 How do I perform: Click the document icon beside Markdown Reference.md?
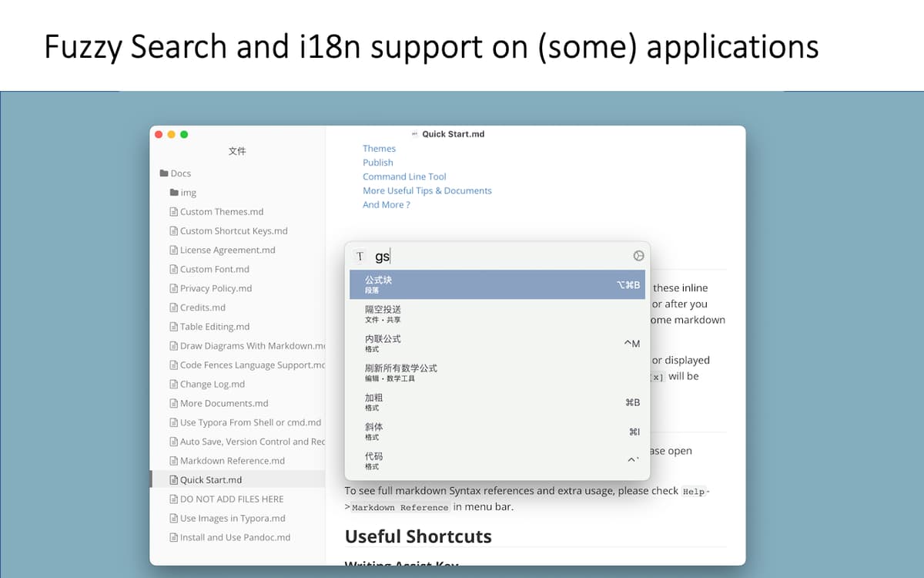click(174, 460)
